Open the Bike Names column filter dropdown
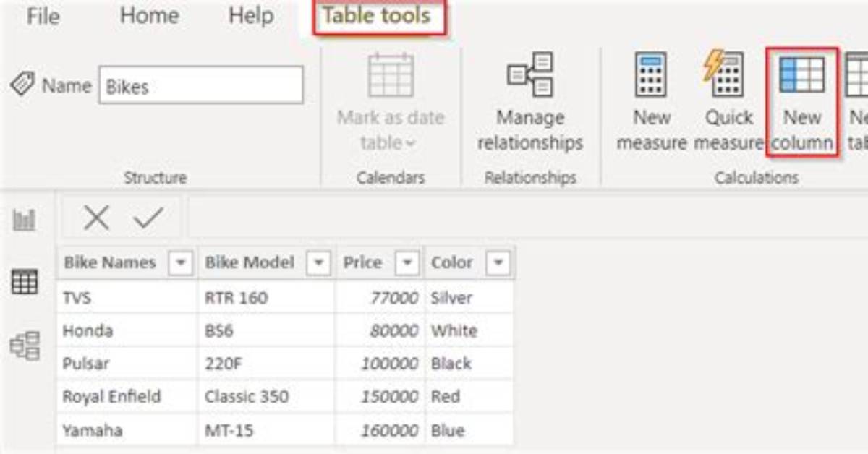Viewport: 868px width, 454px height. [x=180, y=262]
